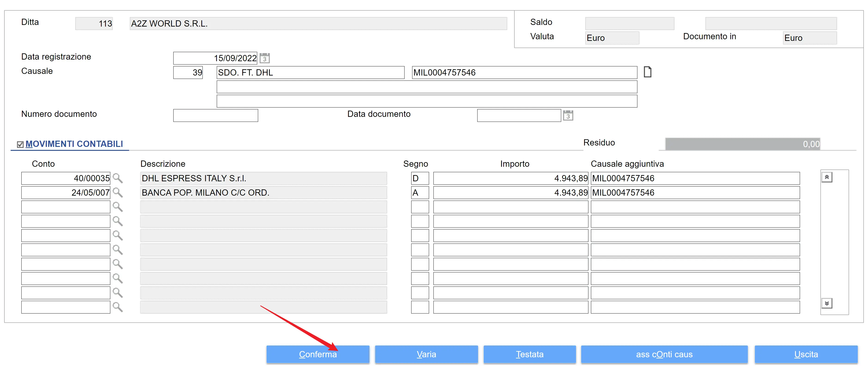
Task: Open calendar picker for Data documento
Action: [x=568, y=115]
